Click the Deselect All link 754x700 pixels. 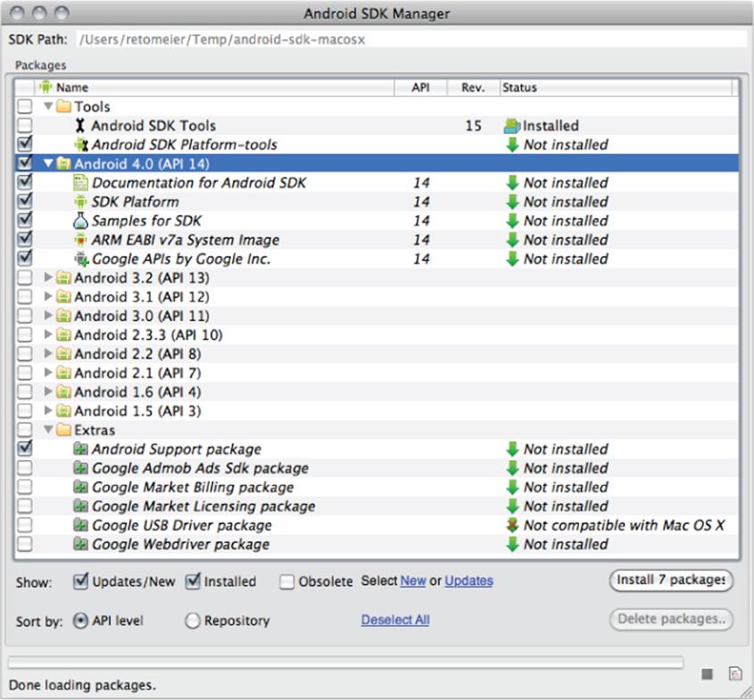tap(395, 620)
